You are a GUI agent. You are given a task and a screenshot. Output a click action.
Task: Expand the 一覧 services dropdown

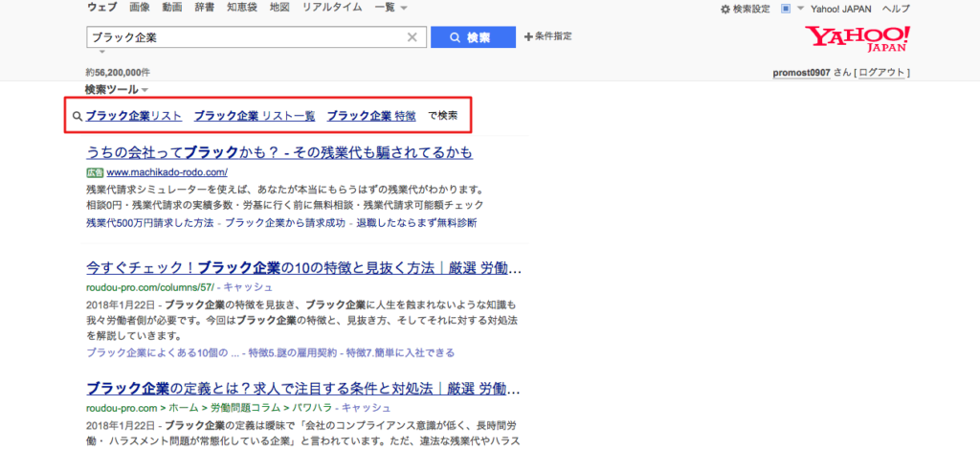click(390, 8)
